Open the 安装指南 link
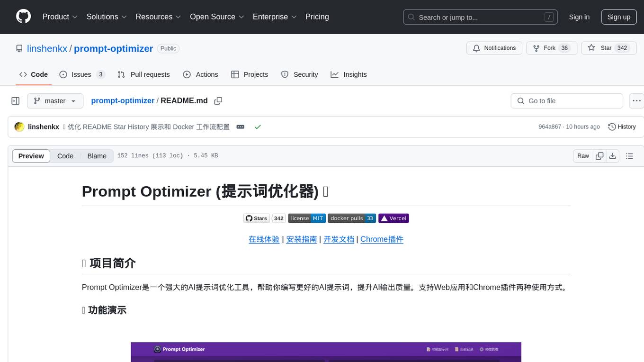The width and height of the screenshot is (644, 362). (x=302, y=239)
